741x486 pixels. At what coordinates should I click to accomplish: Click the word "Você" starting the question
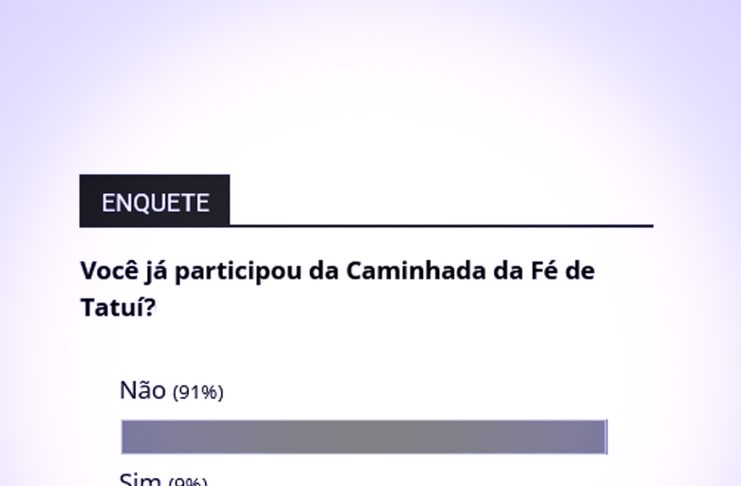click(109, 271)
